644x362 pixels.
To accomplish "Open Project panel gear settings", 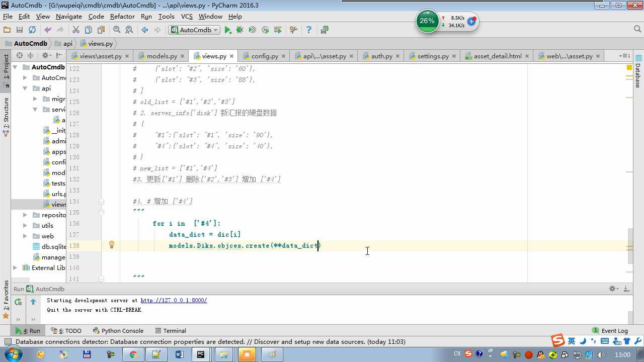I will tap(46, 56).
